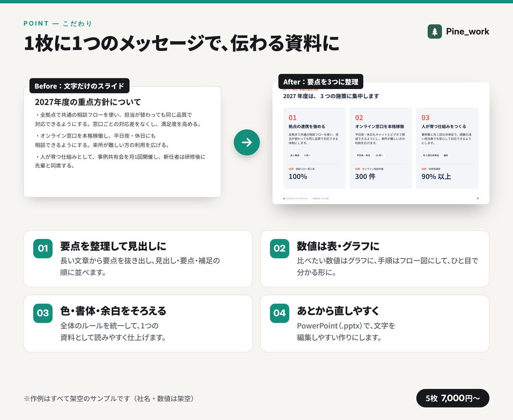Click the bullet starting オンライン窓口を本格稼働し
Screen dimensions: 513x420
102,140
